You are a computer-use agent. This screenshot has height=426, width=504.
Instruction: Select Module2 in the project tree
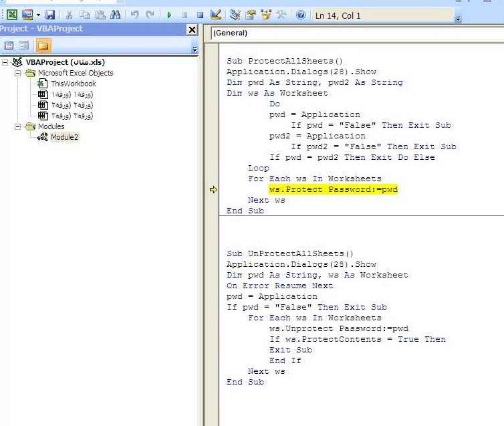[x=64, y=137]
